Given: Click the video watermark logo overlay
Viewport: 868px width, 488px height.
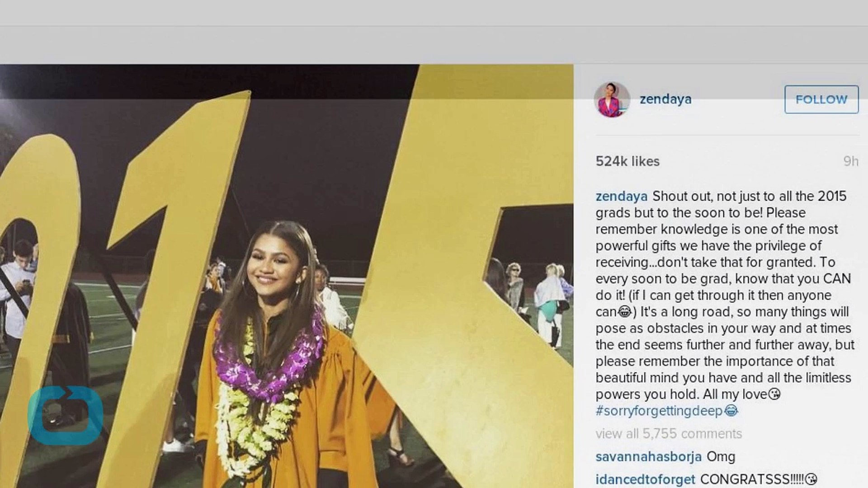Looking at the screenshot, I should tap(66, 416).
